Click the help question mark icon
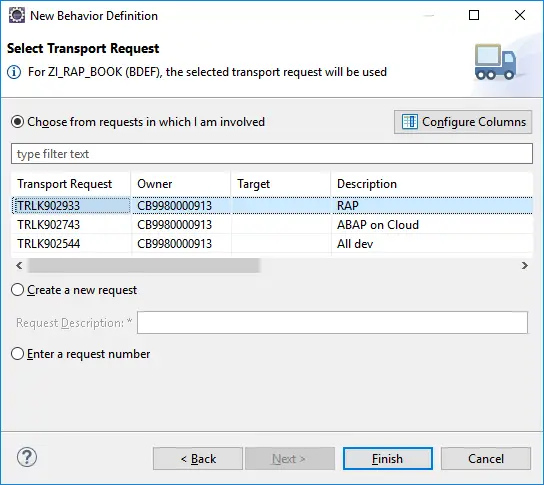The width and height of the screenshot is (544, 485). tap(27, 457)
